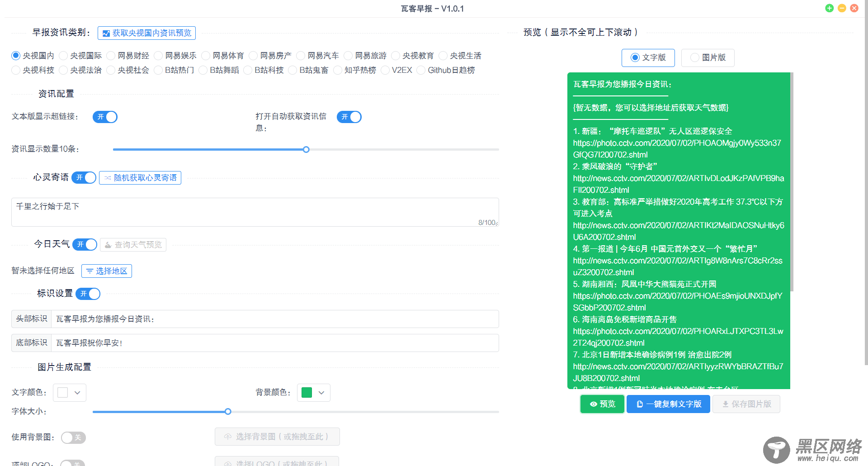Open the 选择地区 region picker

107,271
